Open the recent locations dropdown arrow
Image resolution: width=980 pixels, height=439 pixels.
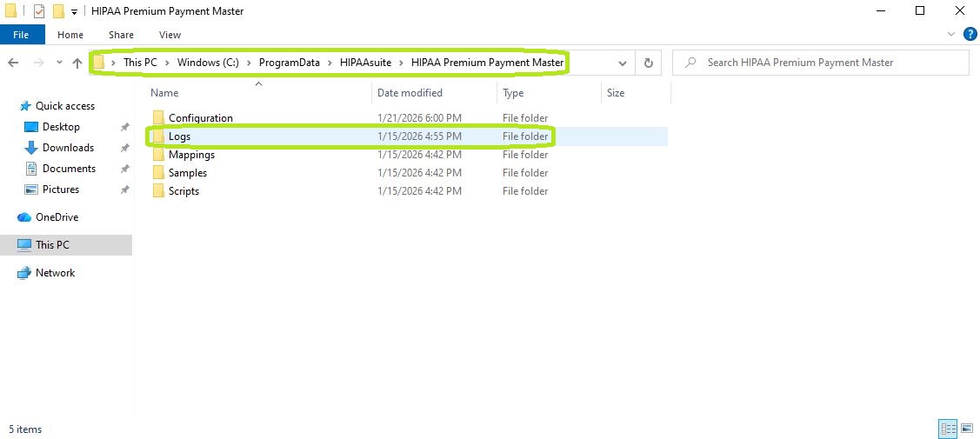59,63
